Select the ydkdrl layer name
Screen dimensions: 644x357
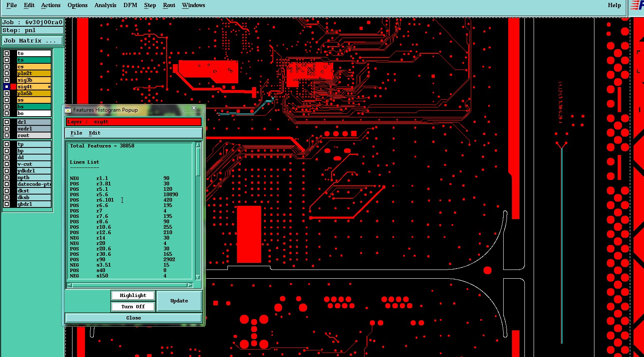[34, 171]
